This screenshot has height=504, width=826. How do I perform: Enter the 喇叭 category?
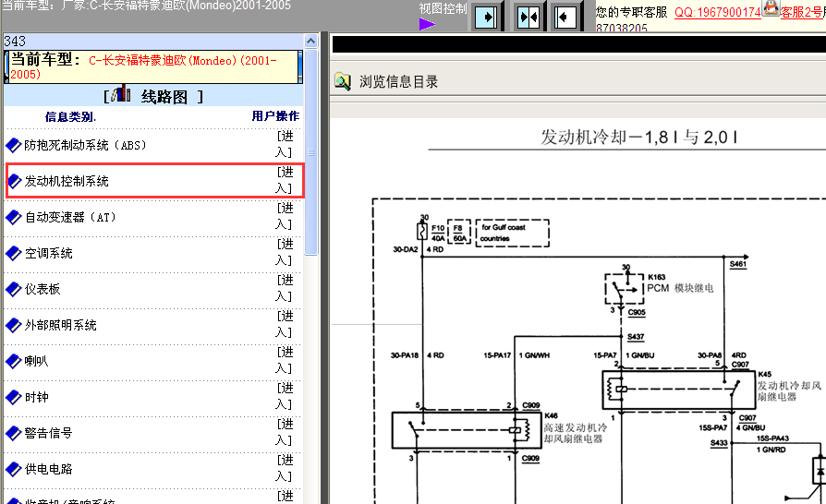click(285, 360)
